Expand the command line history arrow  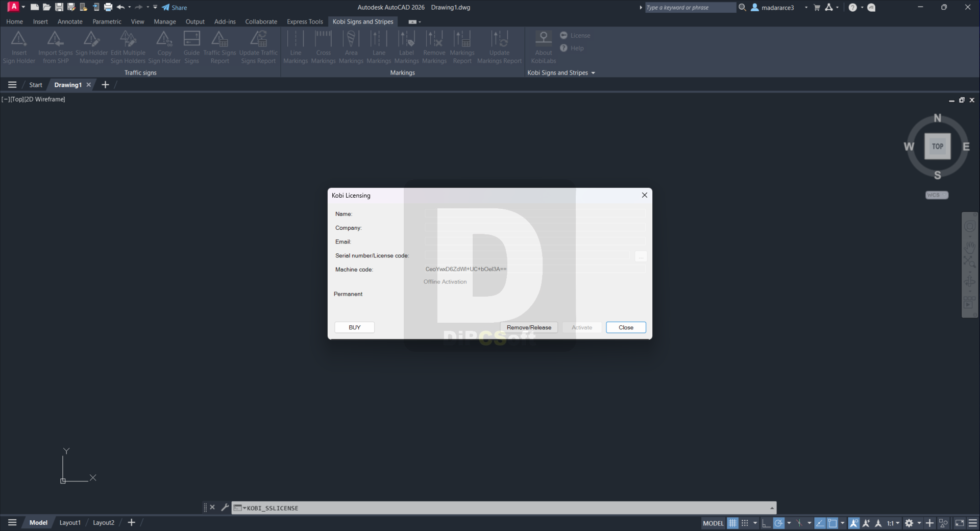[772, 508]
